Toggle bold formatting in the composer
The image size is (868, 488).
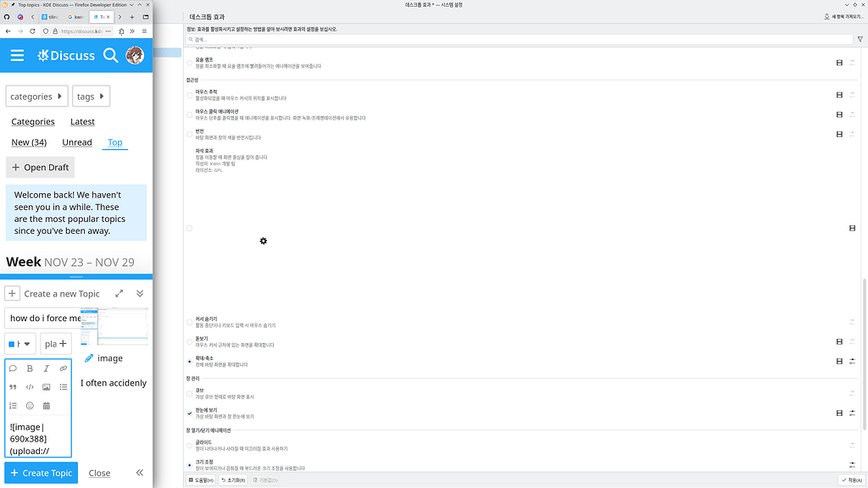[29, 369]
